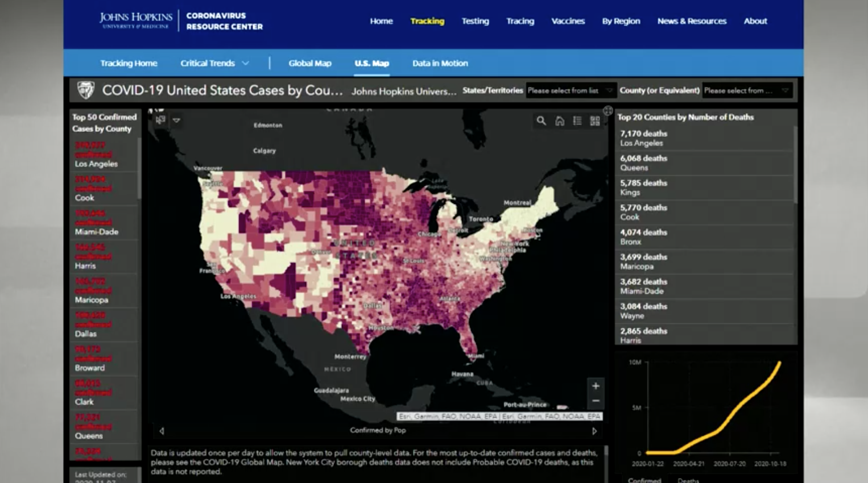Image resolution: width=868 pixels, height=483 pixels.
Task: Open the County (or Equivalent) dropdown
Action: 746,90
